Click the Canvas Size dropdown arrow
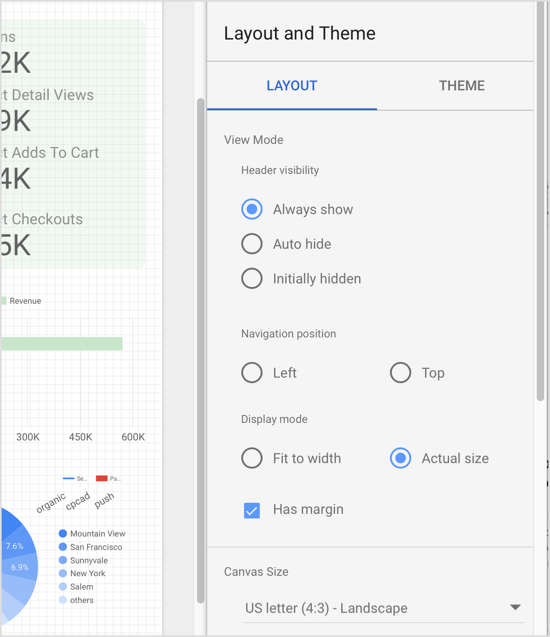The image size is (550, 637). (x=515, y=607)
